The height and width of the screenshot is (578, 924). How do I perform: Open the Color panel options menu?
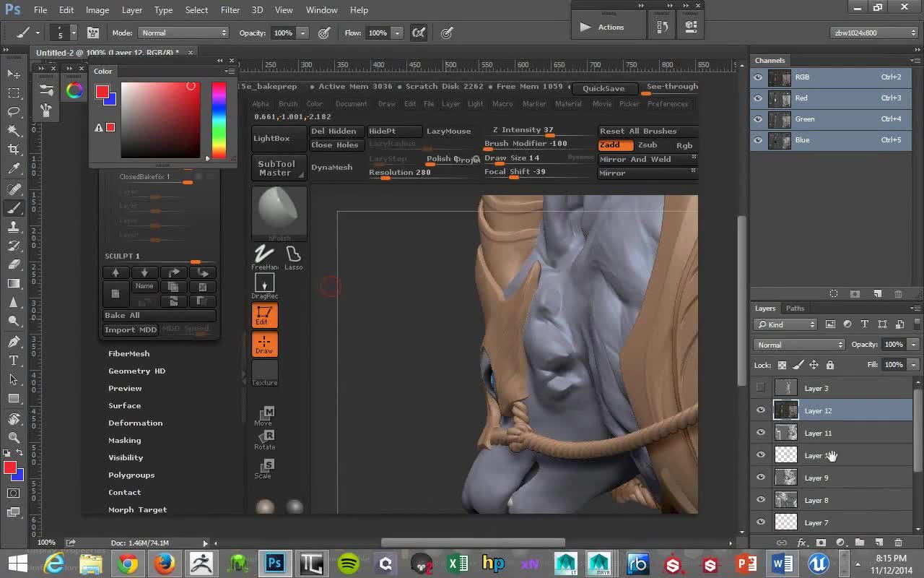229,71
